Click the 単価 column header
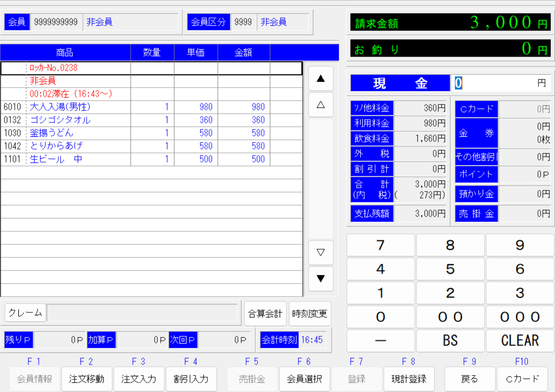This screenshot has width=555, height=392. point(196,53)
